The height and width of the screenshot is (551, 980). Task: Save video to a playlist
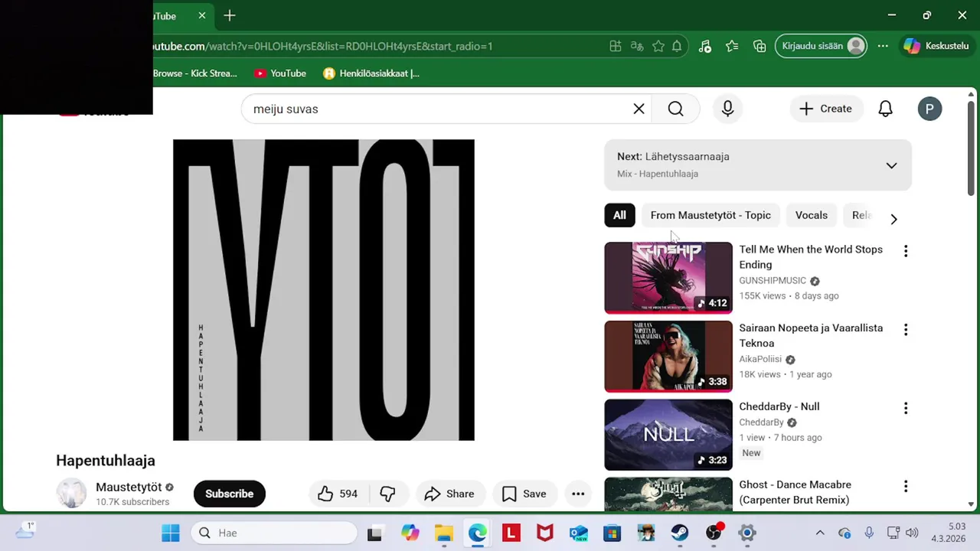(524, 494)
